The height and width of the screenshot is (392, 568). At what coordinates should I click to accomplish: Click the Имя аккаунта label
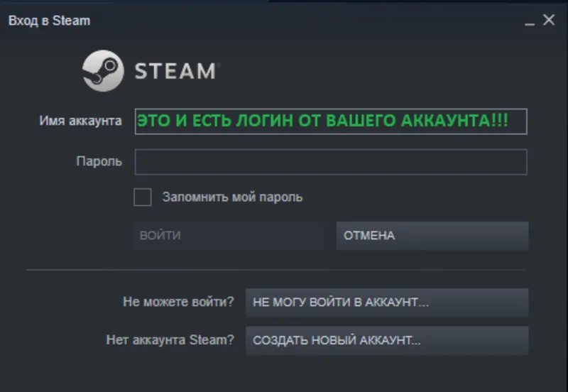(x=80, y=121)
